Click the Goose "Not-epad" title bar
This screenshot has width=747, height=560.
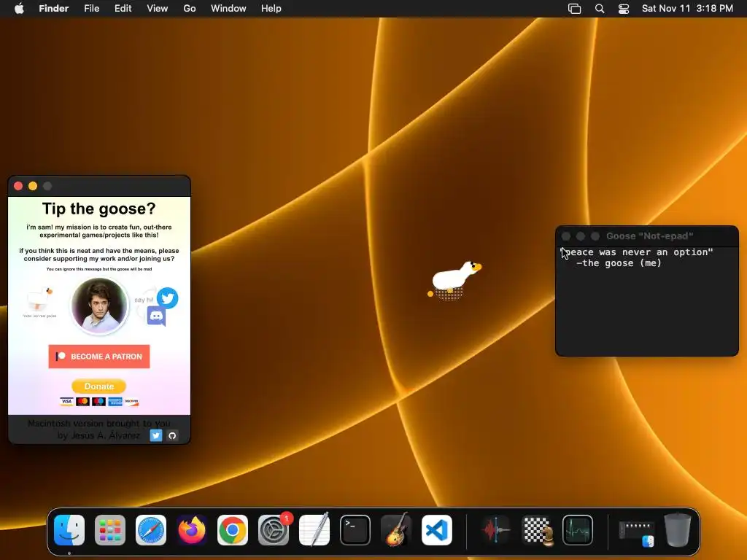click(x=647, y=236)
